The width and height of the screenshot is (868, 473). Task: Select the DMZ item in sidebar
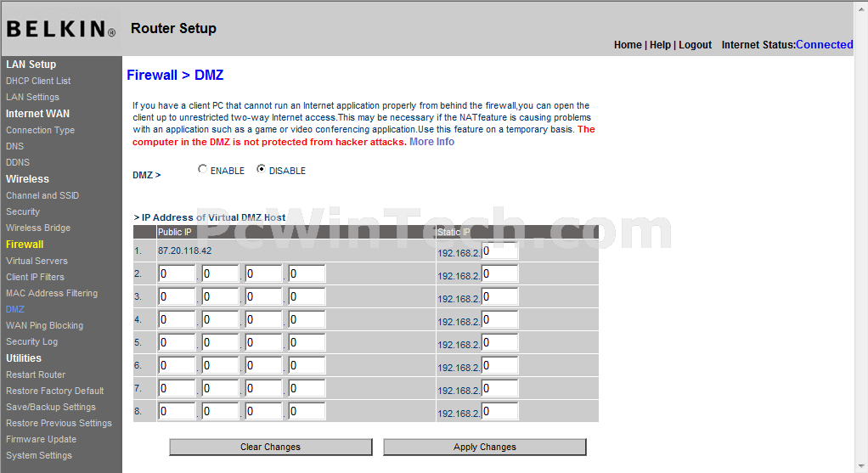15,309
